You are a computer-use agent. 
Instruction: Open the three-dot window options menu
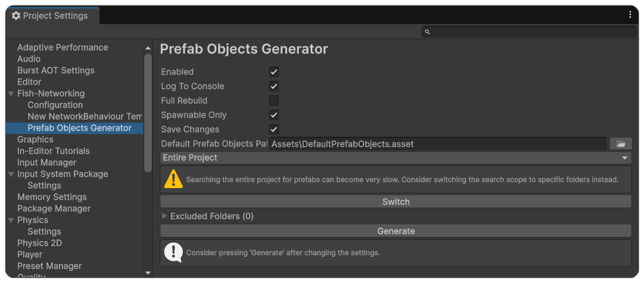point(630,15)
